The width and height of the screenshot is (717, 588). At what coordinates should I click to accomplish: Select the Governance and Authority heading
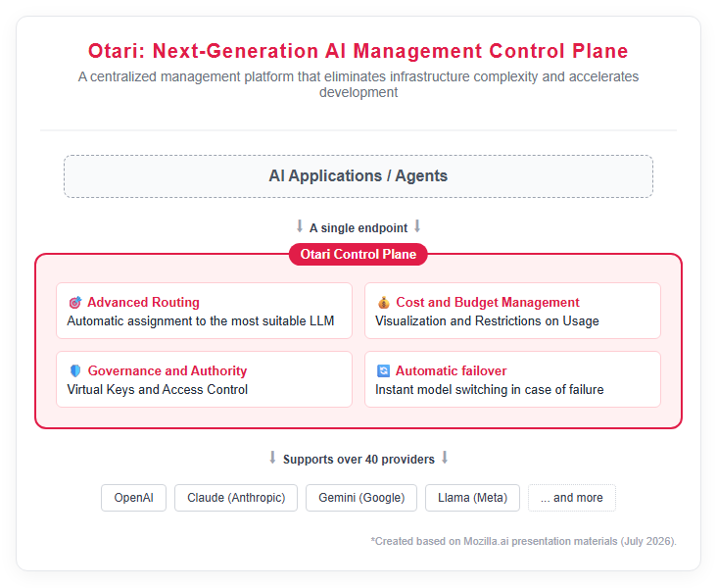[x=167, y=370]
